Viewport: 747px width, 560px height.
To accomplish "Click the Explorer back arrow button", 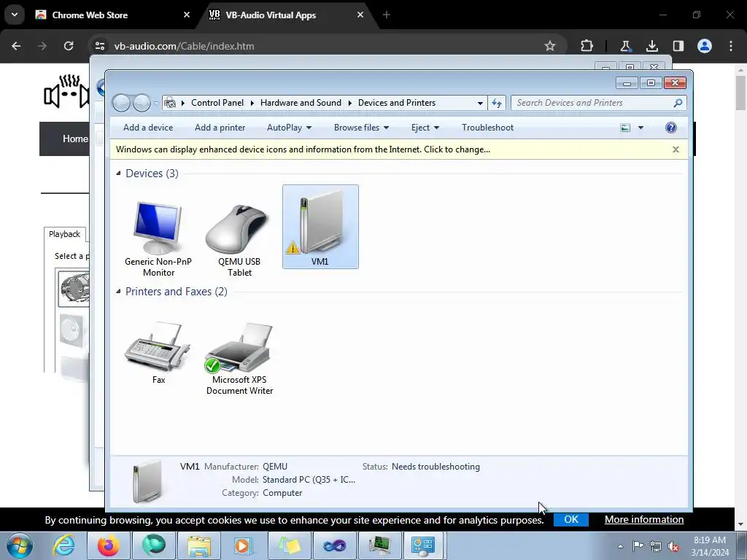I will tap(121, 103).
